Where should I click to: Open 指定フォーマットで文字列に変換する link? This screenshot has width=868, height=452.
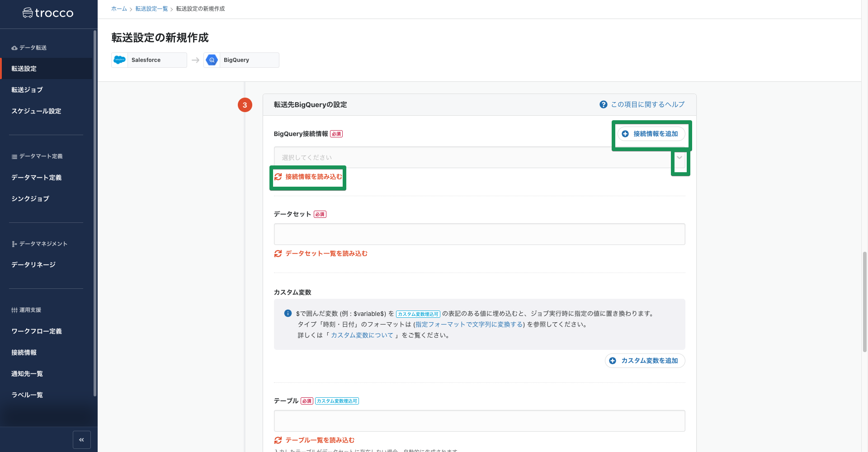pyautogui.click(x=469, y=325)
